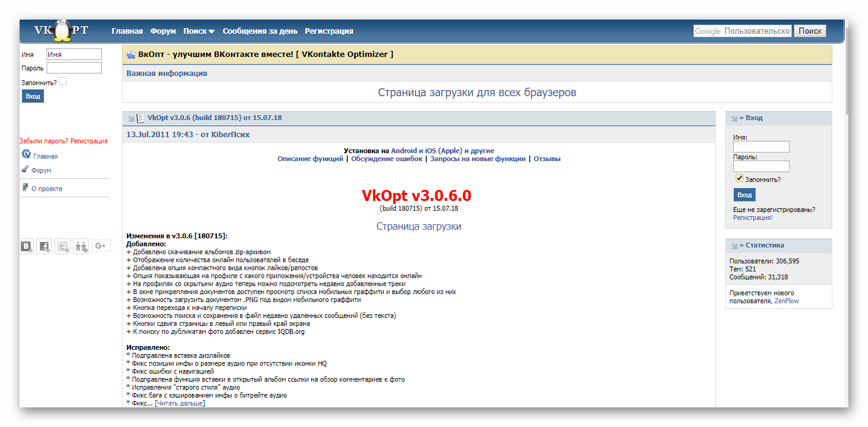Share via the VKontakte social icon
The width and height of the screenshot is (868, 427).
pyautogui.click(x=27, y=246)
